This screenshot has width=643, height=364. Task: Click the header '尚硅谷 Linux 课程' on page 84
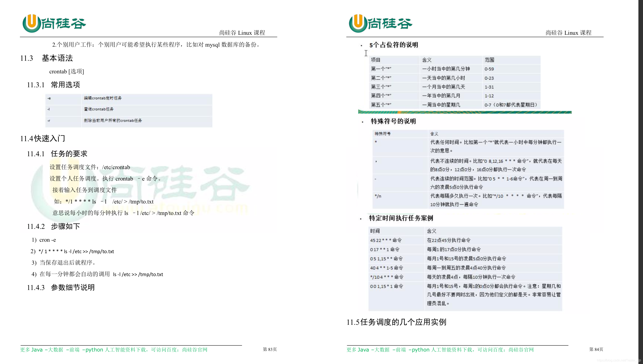tap(568, 33)
